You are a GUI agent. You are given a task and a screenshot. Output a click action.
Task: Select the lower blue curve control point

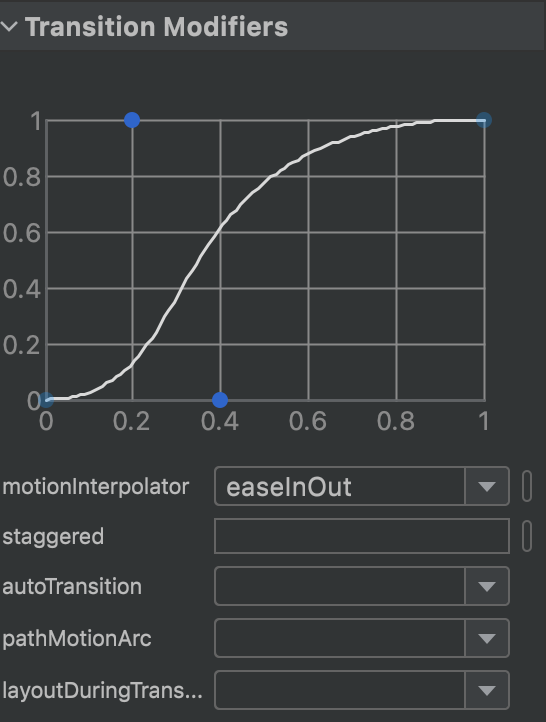pos(220,400)
